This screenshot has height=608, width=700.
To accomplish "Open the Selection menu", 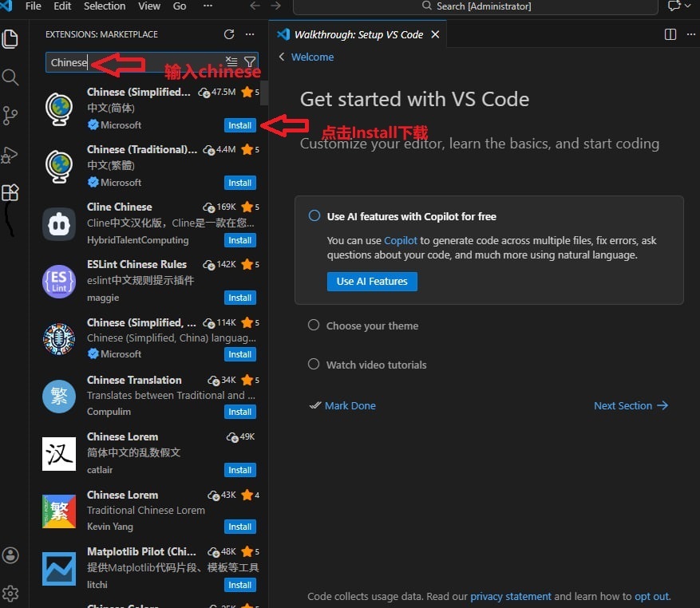I will click(x=105, y=6).
